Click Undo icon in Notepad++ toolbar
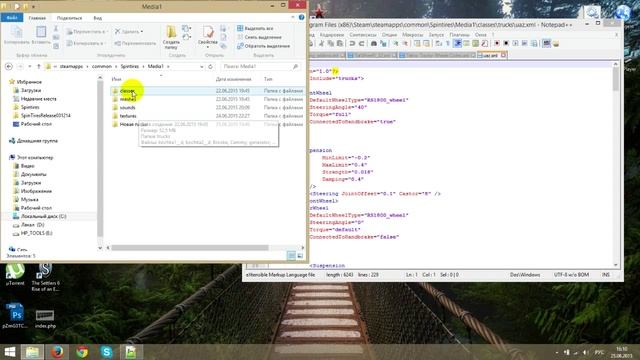Image resolution: width=640 pixels, height=360 pixels. 352,44
